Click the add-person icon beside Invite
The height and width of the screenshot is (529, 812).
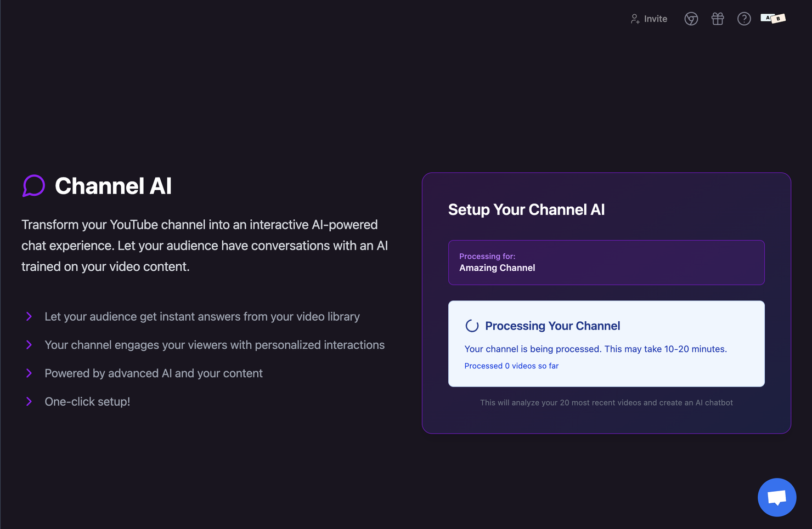click(x=635, y=19)
